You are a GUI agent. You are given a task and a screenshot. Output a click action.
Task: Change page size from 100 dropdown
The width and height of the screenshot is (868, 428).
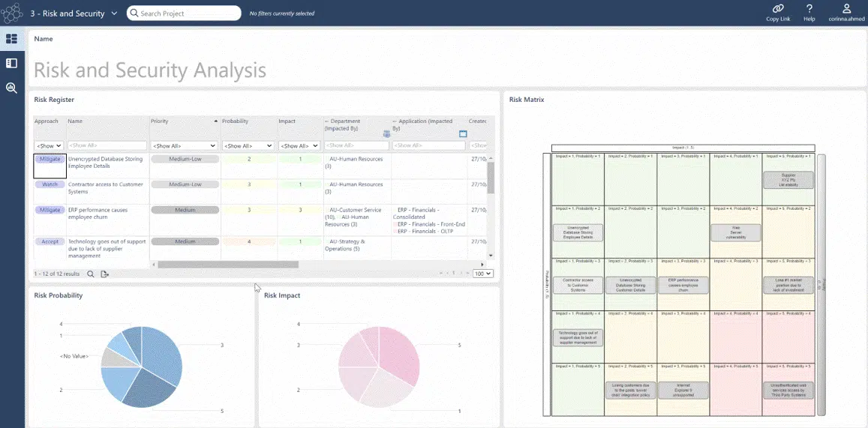click(x=482, y=274)
